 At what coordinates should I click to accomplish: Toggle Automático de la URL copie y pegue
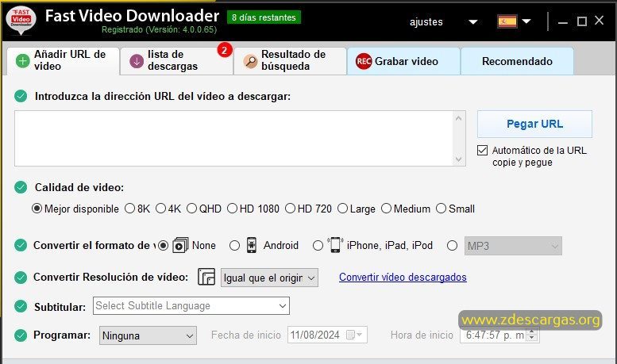483,150
